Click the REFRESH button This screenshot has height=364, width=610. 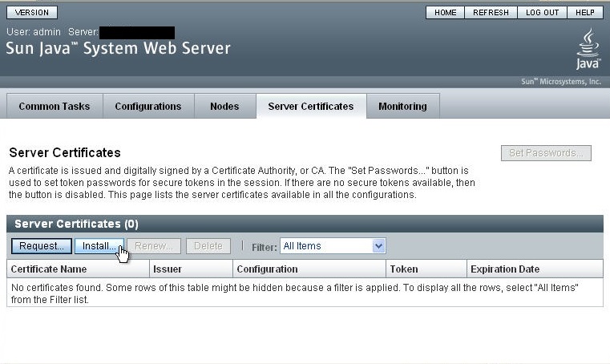(491, 13)
